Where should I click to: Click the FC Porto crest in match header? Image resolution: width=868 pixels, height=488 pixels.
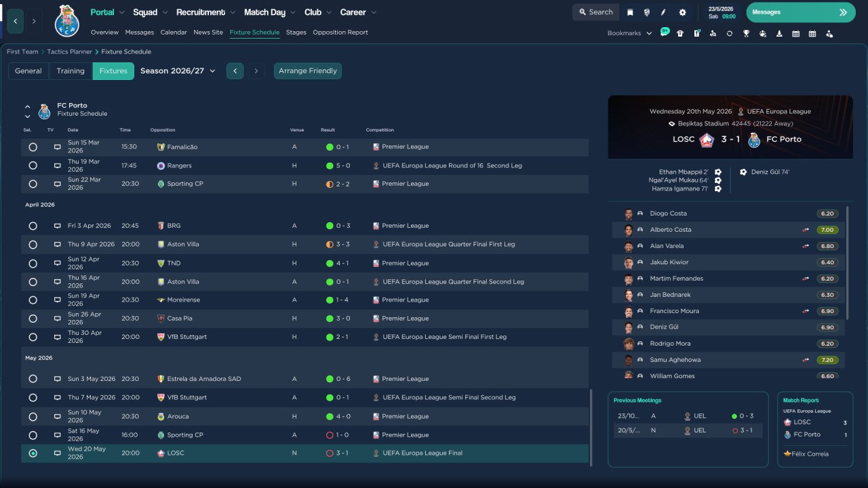click(753, 140)
